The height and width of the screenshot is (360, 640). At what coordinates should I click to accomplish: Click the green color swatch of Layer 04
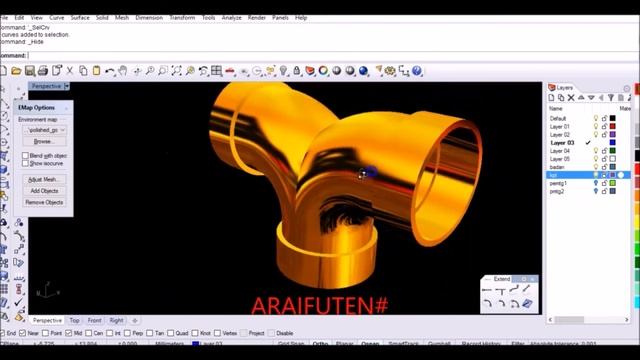click(x=613, y=151)
